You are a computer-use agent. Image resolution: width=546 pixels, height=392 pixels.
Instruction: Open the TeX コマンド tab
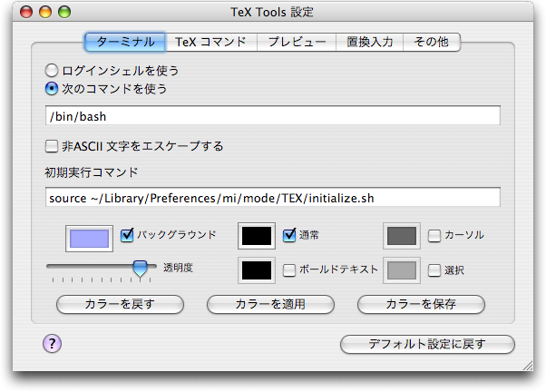coord(211,42)
